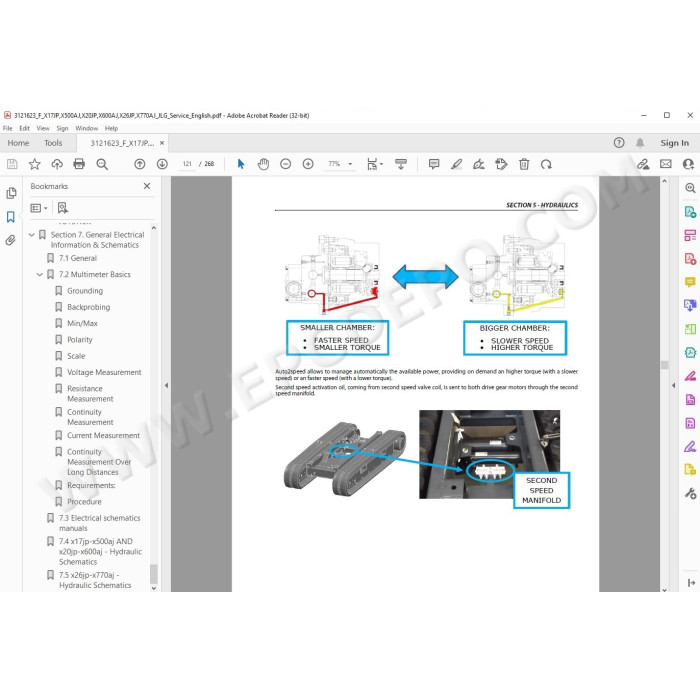Click the Save file icon
The width and height of the screenshot is (700, 700).
12,164
